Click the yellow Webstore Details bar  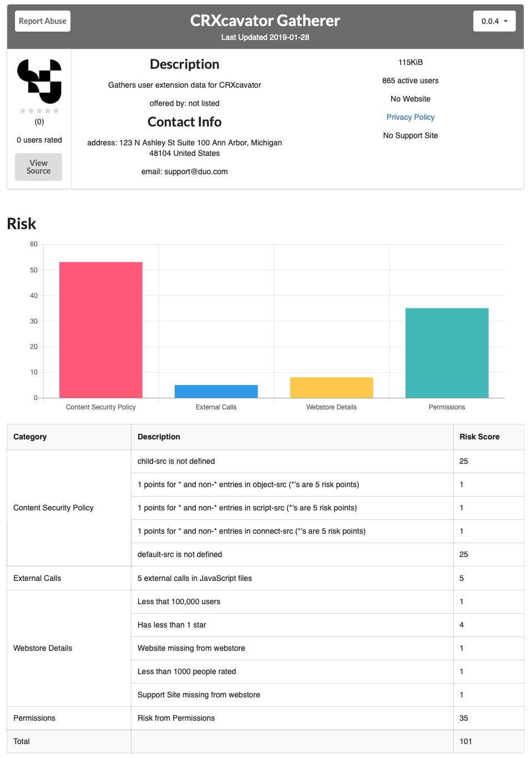(332, 387)
